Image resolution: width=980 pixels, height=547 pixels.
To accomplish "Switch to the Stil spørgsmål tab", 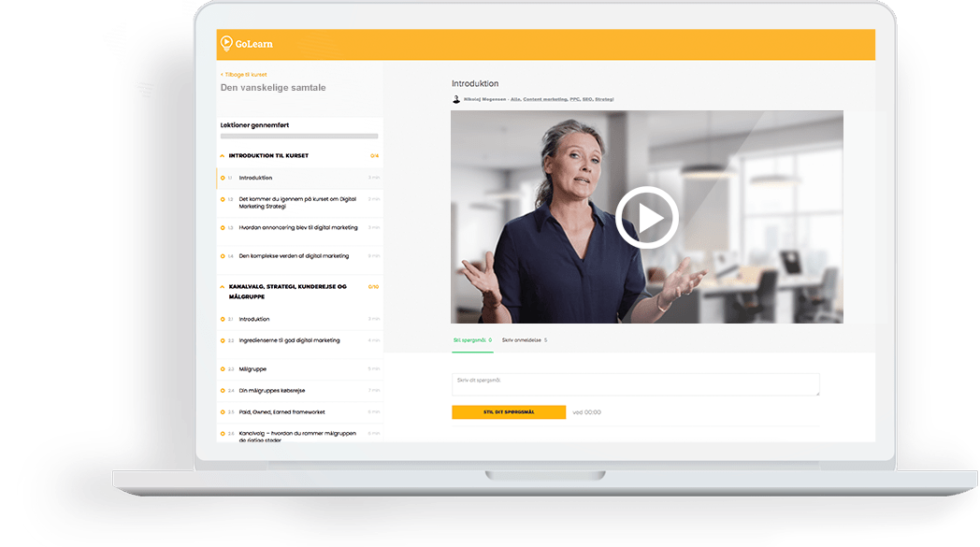I will (471, 340).
